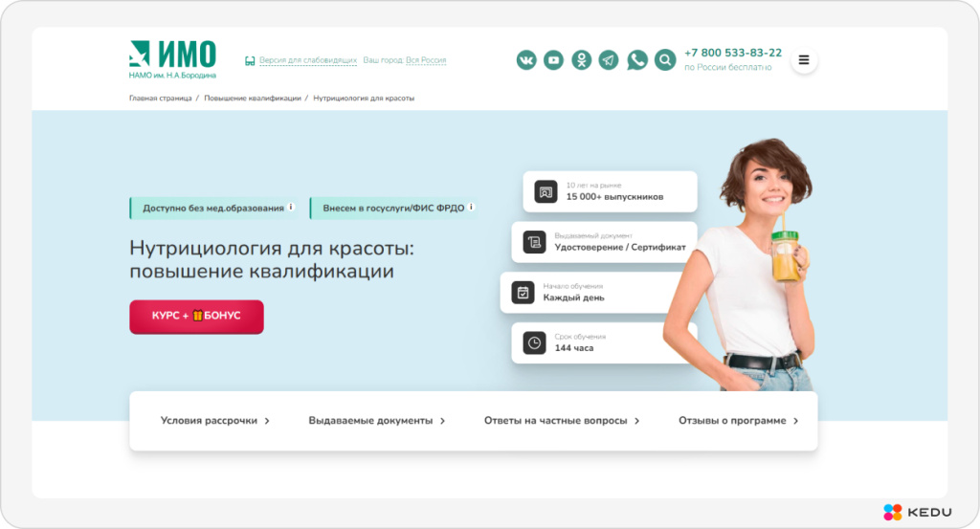Click breadcrumb Повышение квалификации
Image resolution: width=980 pixels, height=529 pixels.
(x=253, y=99)
